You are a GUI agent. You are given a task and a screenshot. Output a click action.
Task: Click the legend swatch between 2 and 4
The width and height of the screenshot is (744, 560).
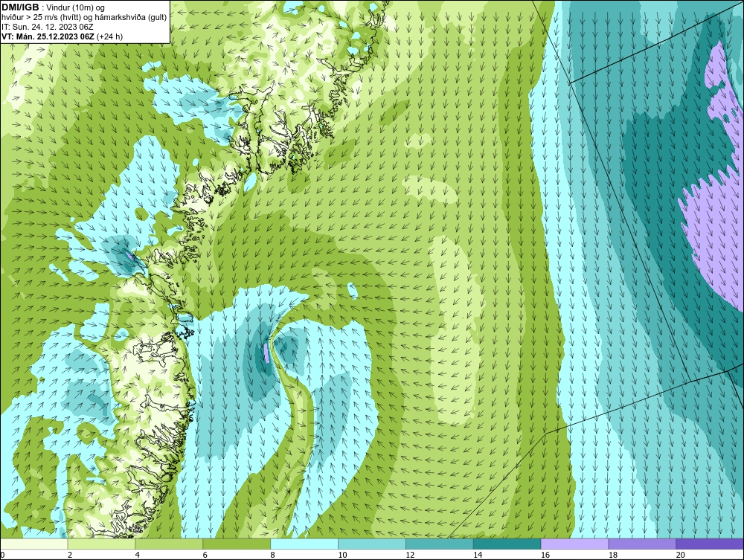click(x=101, y=544)
